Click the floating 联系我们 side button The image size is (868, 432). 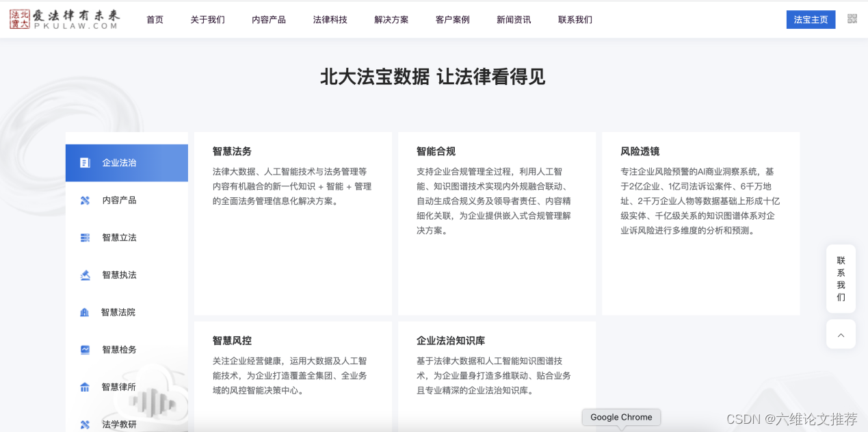click(x=841, y=279)
